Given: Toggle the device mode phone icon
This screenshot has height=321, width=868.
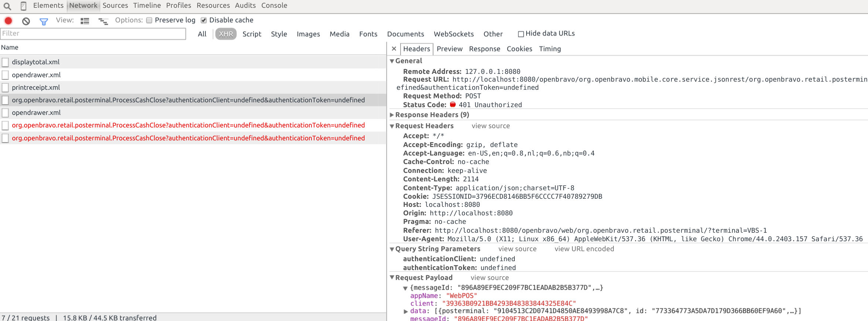Looking at the screenshot, I should (23, 6).
